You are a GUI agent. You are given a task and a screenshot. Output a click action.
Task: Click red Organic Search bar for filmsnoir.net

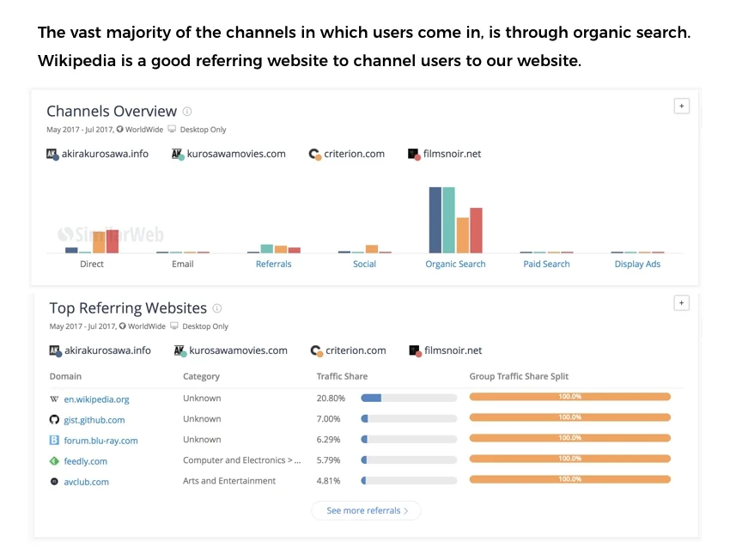point(476,230)
